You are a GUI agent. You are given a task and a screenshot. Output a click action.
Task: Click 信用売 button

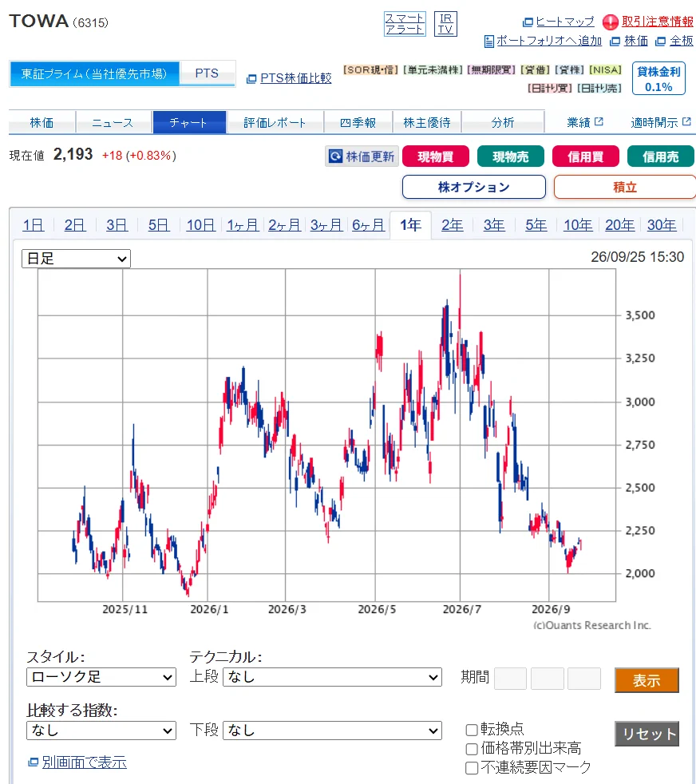[661, 156]
